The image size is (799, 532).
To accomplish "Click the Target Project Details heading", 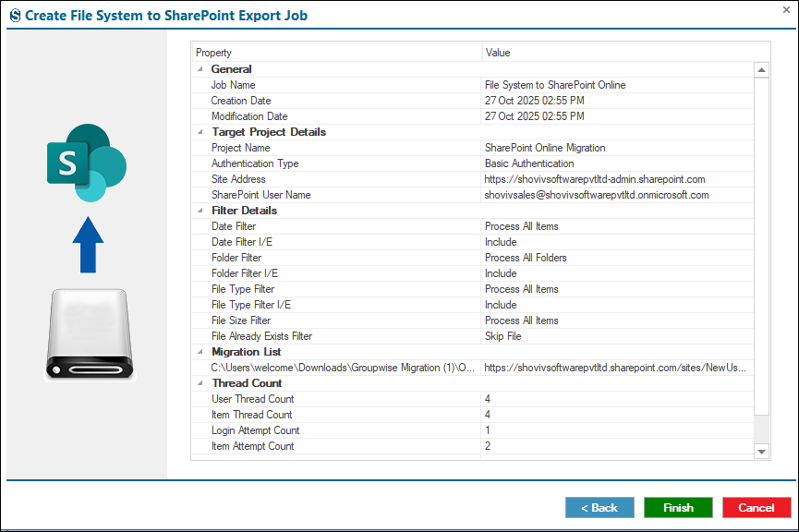I will (269, 132).
